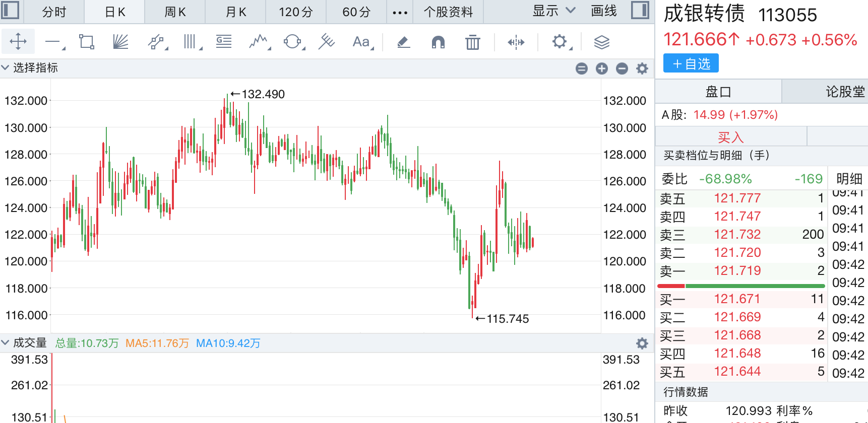Click the circle plus icon in indicator bar

coord(601,68)
